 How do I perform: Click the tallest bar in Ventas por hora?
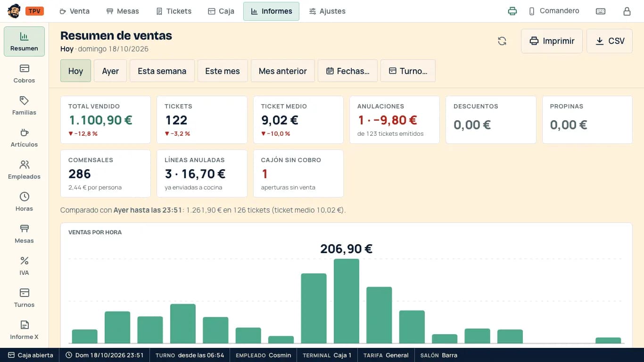347,301
